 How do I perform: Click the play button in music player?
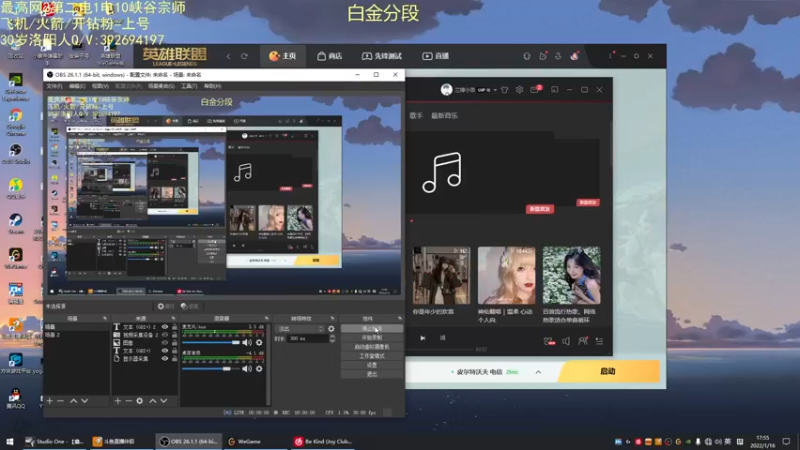pyautogui.click(x=422, y=338)
